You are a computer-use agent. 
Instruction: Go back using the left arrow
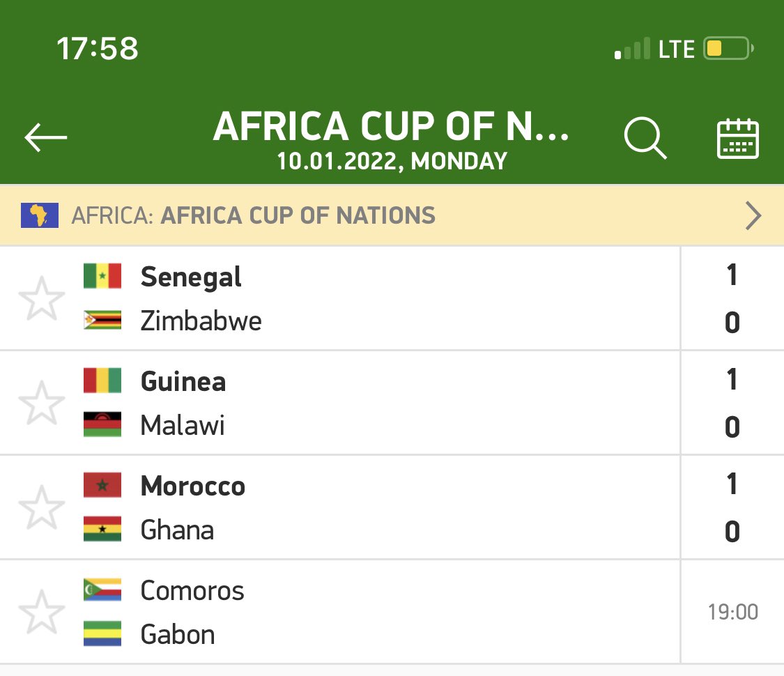pyautogui.click(x=45, y=137)
